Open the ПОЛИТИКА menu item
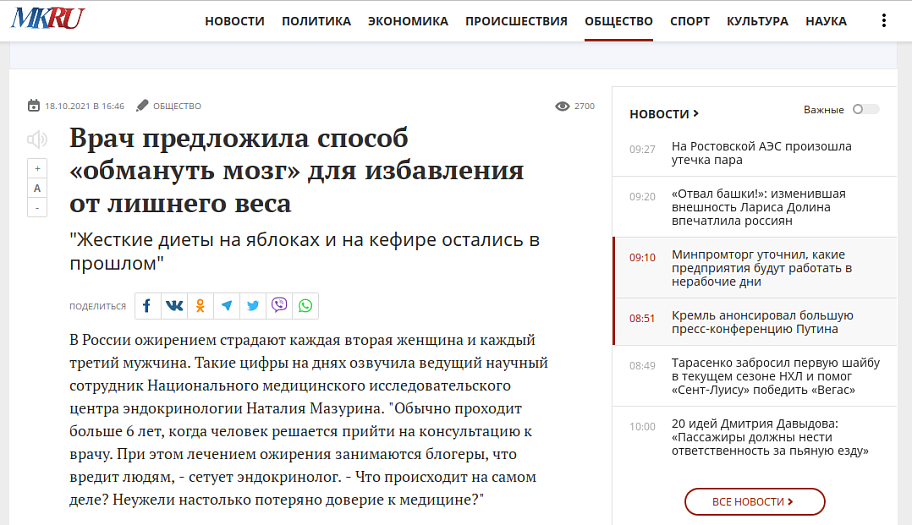912x525 pixels. (x=316, y=22)
